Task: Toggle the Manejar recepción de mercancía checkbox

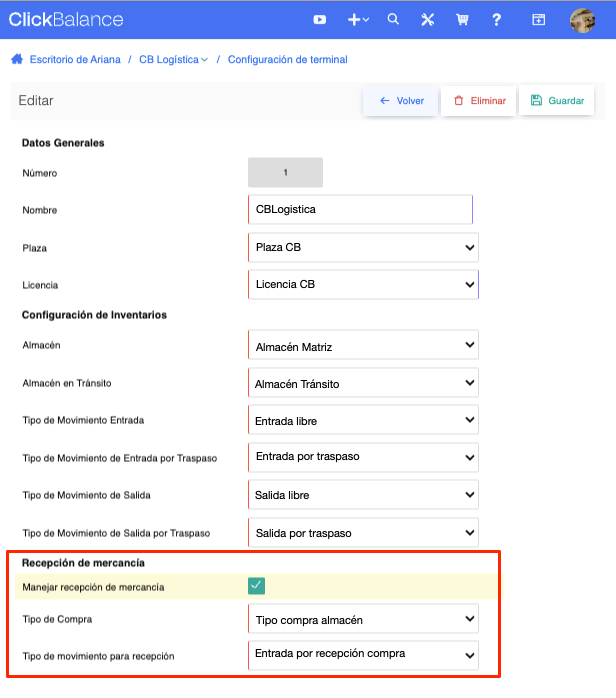Action: (256, 586)
